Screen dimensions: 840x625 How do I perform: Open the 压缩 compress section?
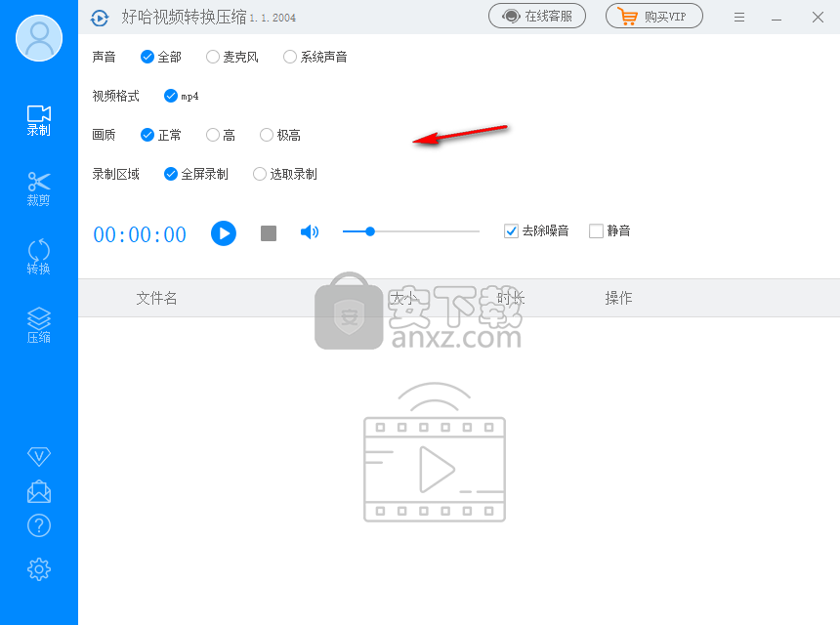(38, 325)
